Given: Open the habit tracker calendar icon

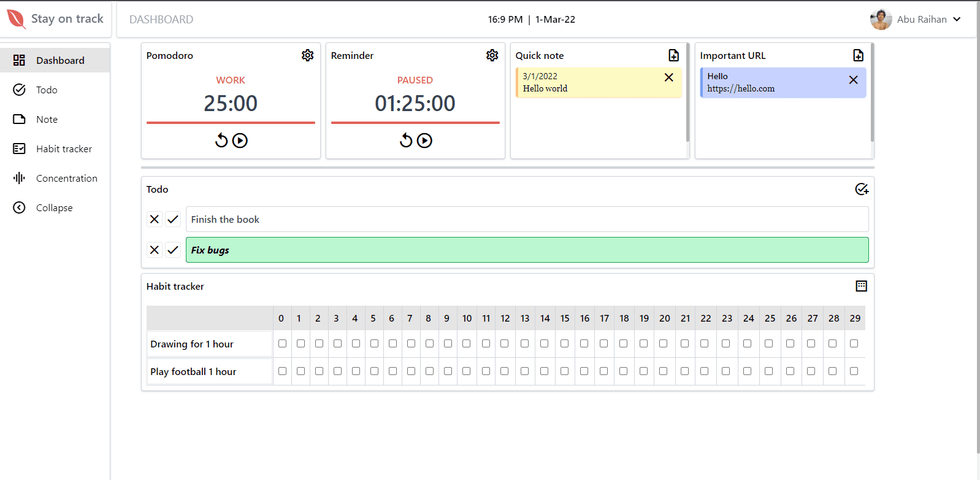Looking at the screenshot, I should tap(861, 286).
